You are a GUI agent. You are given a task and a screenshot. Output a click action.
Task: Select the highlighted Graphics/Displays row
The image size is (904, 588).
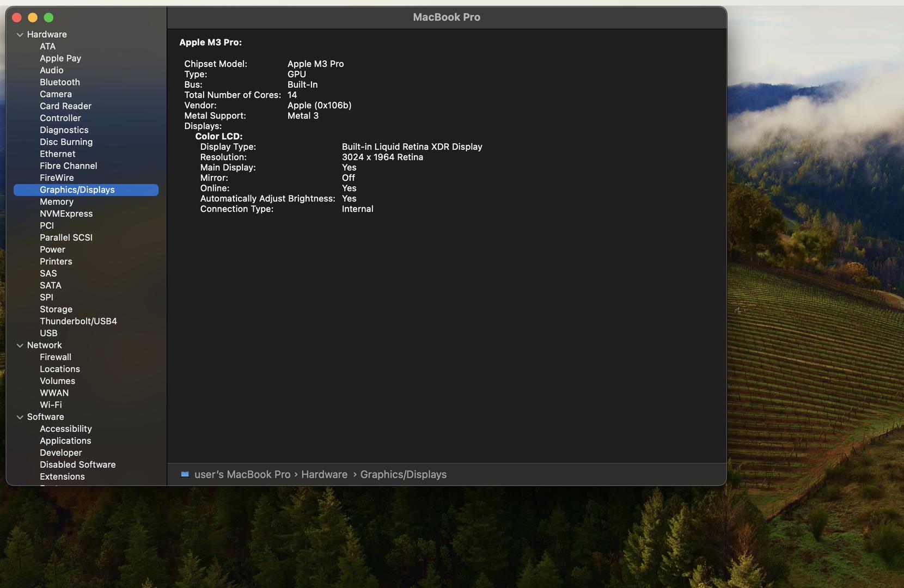click(86, 190)
